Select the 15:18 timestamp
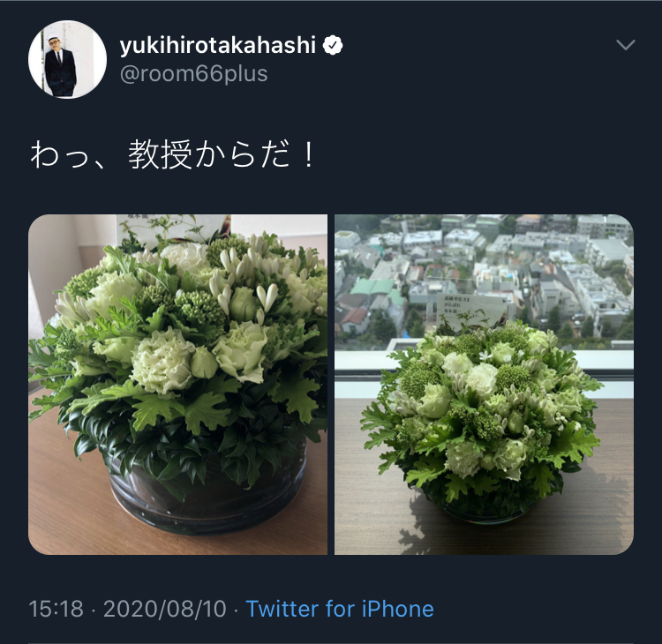 tap(56, 609)
